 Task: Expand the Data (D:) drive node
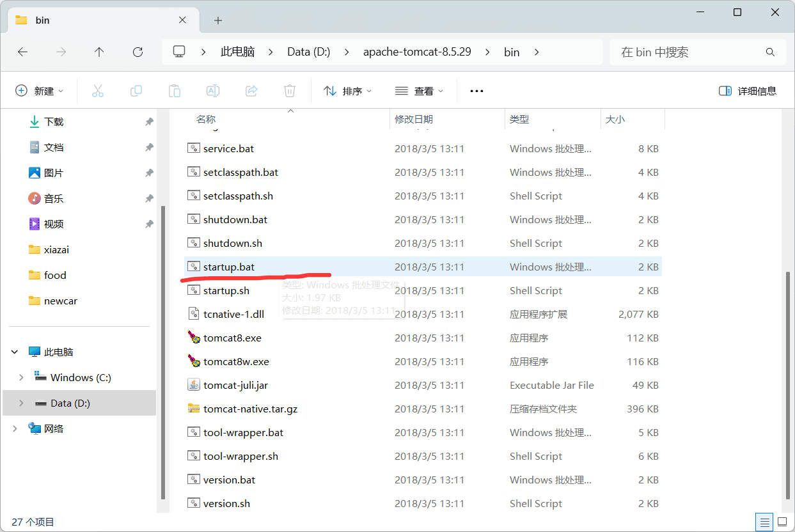click(x=21, y=403)
